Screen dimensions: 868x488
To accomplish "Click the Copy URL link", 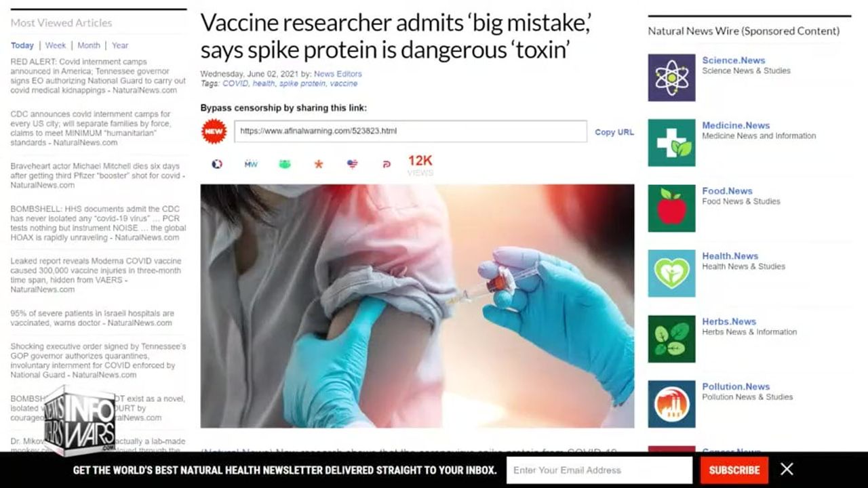I will coord(614,132).
